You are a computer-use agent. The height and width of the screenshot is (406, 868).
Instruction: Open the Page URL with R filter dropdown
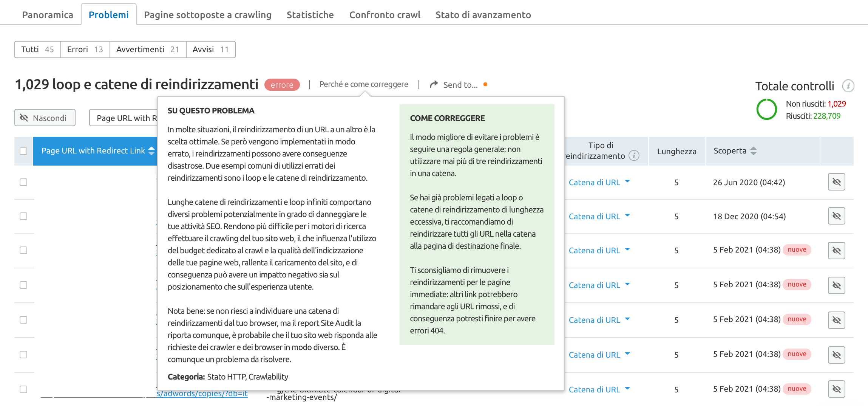(124, 118)
